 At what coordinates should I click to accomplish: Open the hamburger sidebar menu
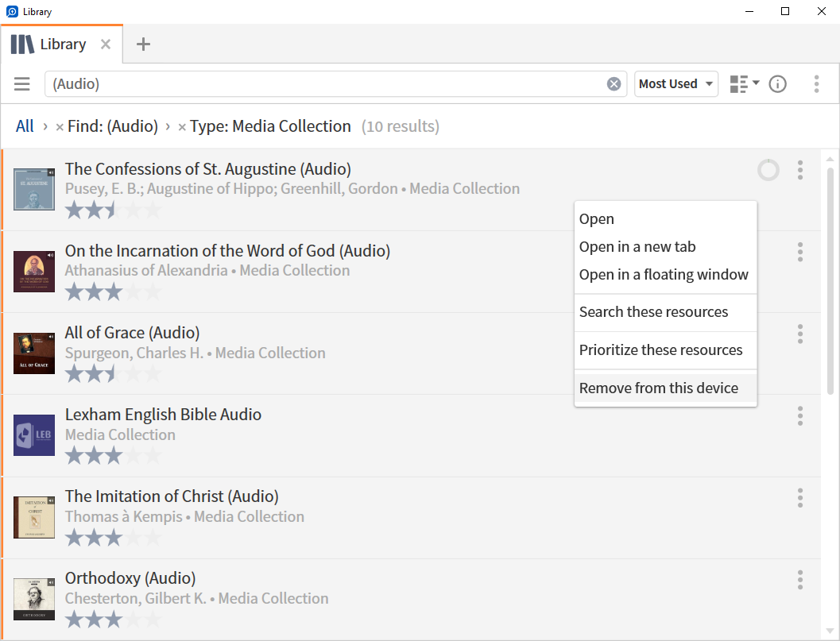click(x=22, y=84)
